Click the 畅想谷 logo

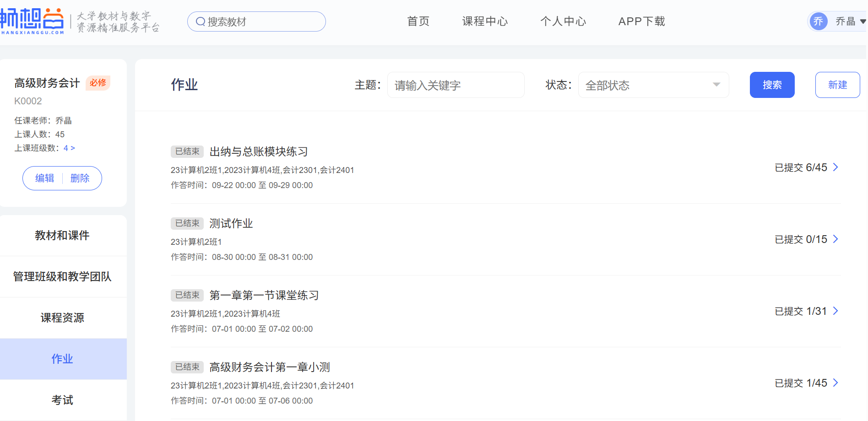coord(32,21)
